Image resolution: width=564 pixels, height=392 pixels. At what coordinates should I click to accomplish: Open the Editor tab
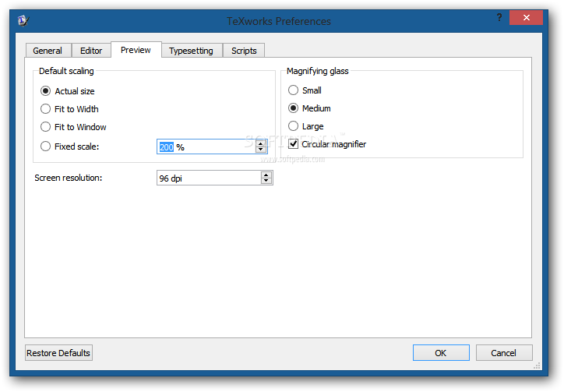tap(91, 51)
